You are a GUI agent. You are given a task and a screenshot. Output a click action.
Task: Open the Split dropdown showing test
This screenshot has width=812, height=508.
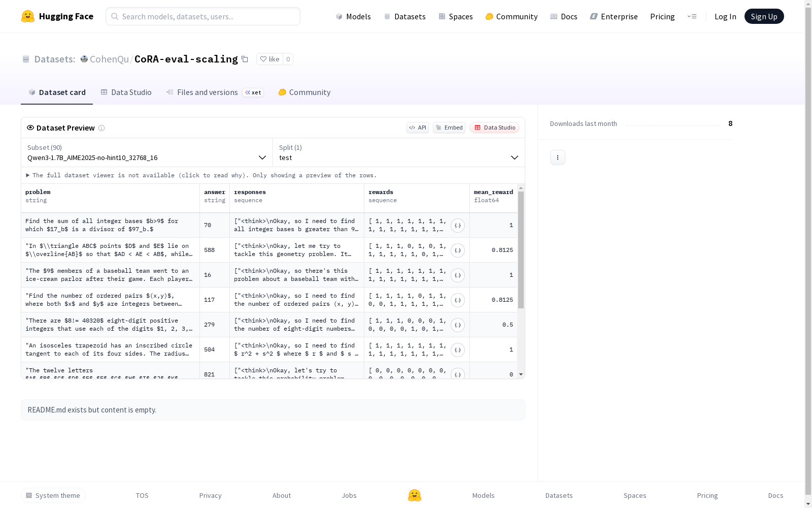(x=399, y=152)
